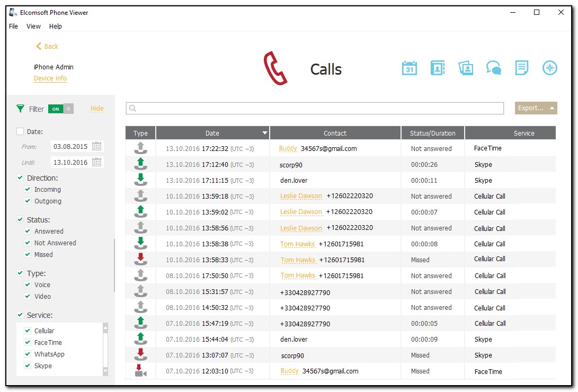Uncheck the Incoming direction checkbox
The height and width of the screenshot is (392, 578).
28,190
